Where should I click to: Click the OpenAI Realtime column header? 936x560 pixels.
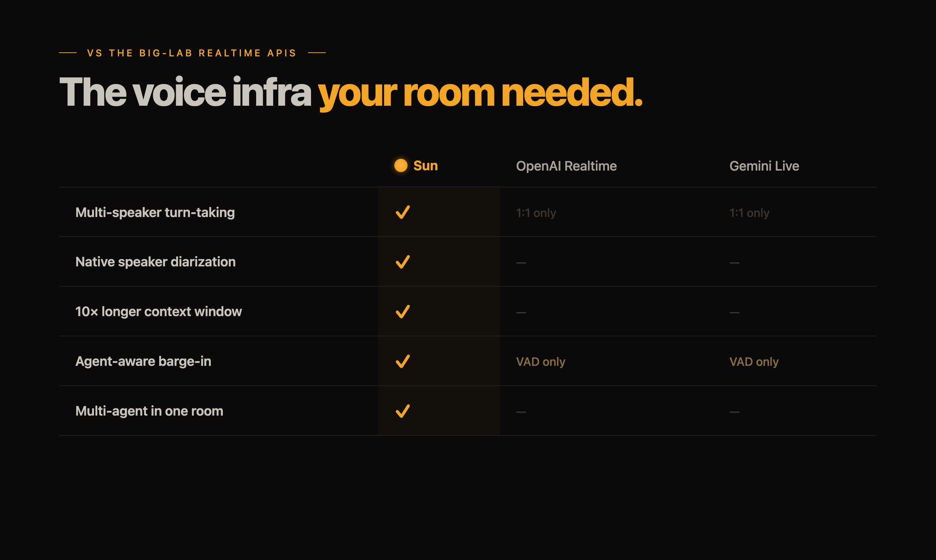566,166
